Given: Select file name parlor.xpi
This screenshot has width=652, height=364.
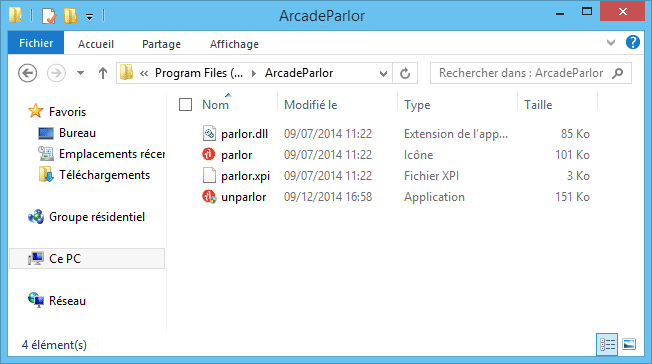Looking at the screenshot, I should [x=245, y=176].
